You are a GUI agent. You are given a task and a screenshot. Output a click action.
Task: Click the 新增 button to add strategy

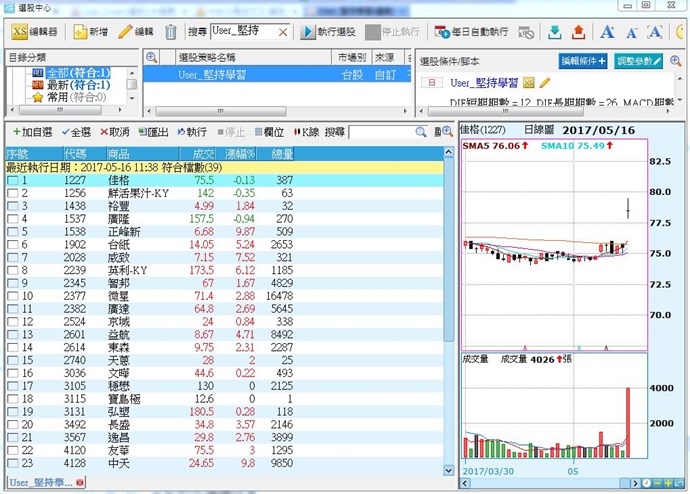click(x=91, y=32)
